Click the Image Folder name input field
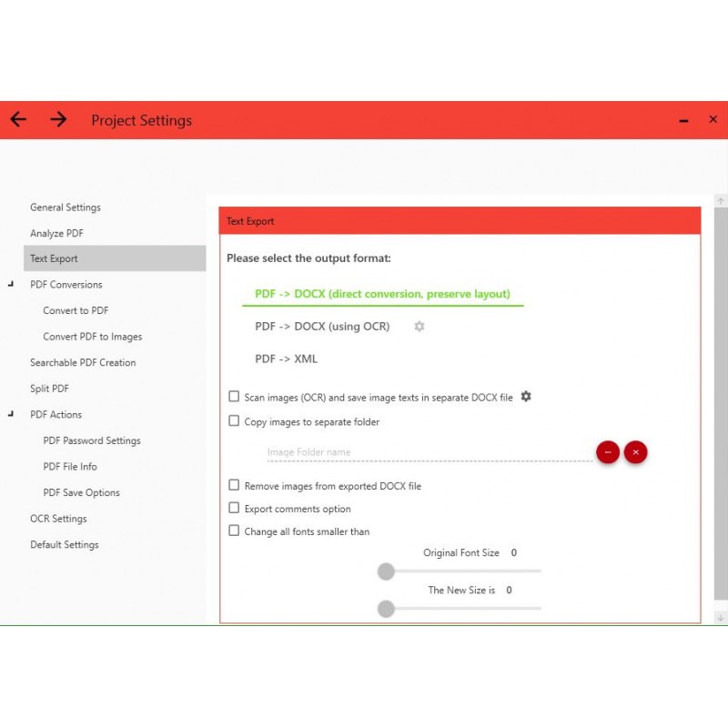The height and width of the screenshot is (728, 728). coord(428,452)
